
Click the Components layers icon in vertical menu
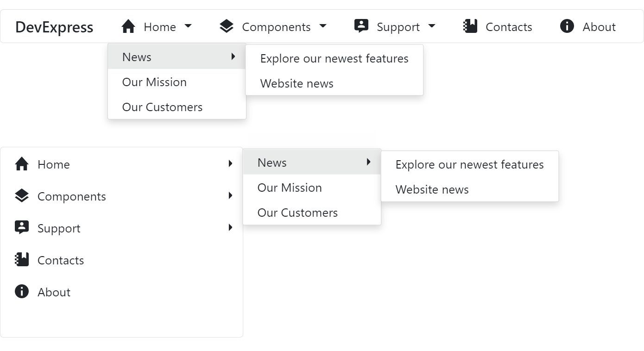(22, 196)
